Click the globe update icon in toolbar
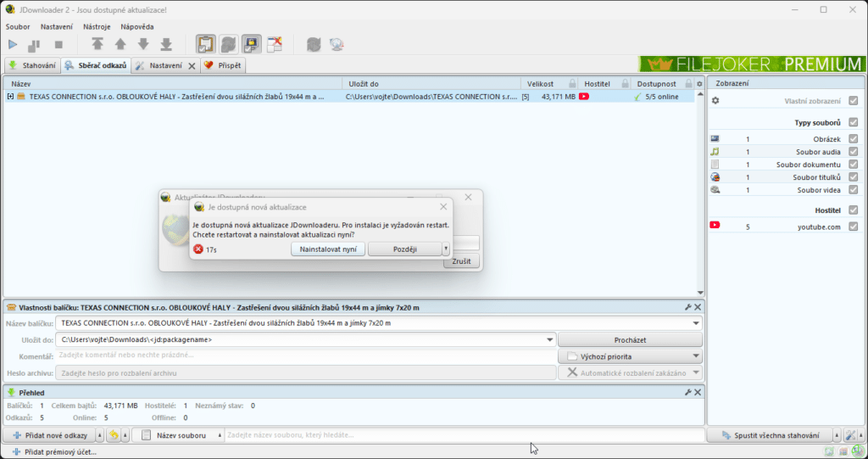This screenshot has width=868, height=459. coord(336,44)
